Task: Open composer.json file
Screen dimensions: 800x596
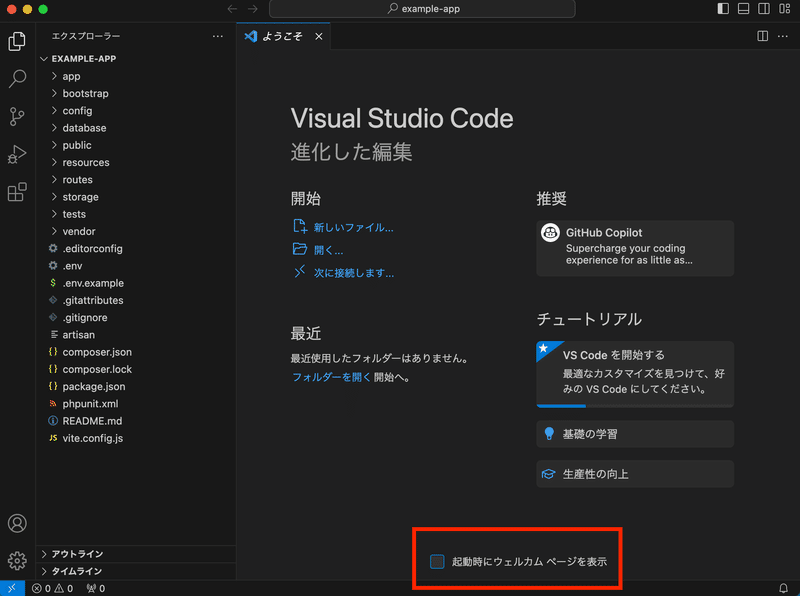Action: tap(136, 352)
